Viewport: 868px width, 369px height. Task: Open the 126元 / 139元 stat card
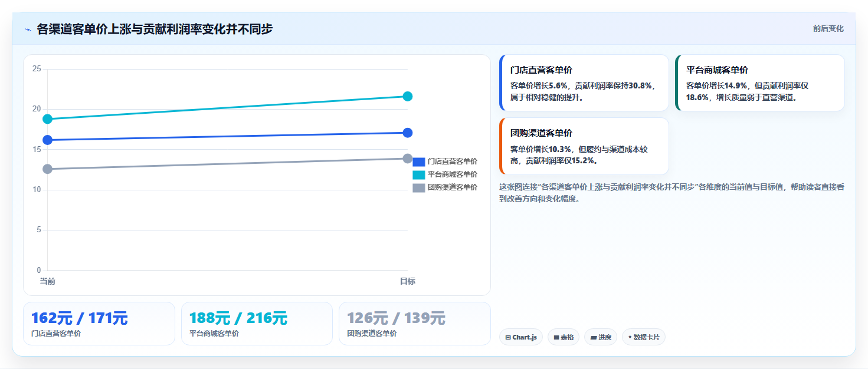(415, 324)
